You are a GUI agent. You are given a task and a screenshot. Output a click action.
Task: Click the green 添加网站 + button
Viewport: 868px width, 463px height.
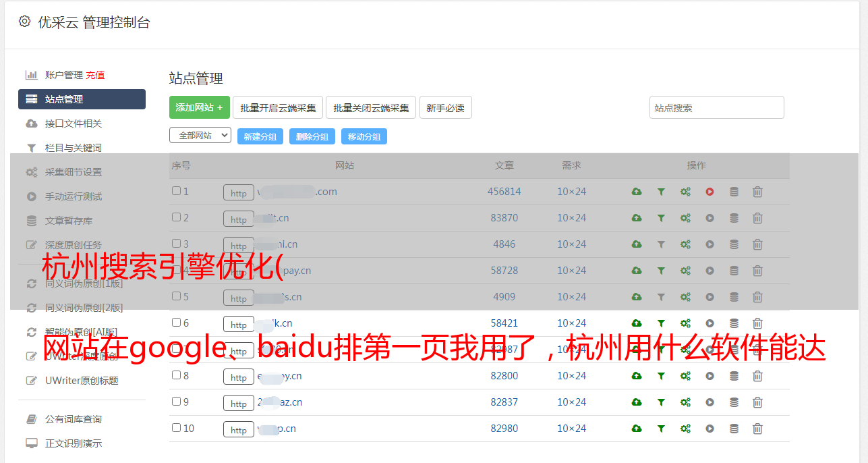click(x=200, y=107)
